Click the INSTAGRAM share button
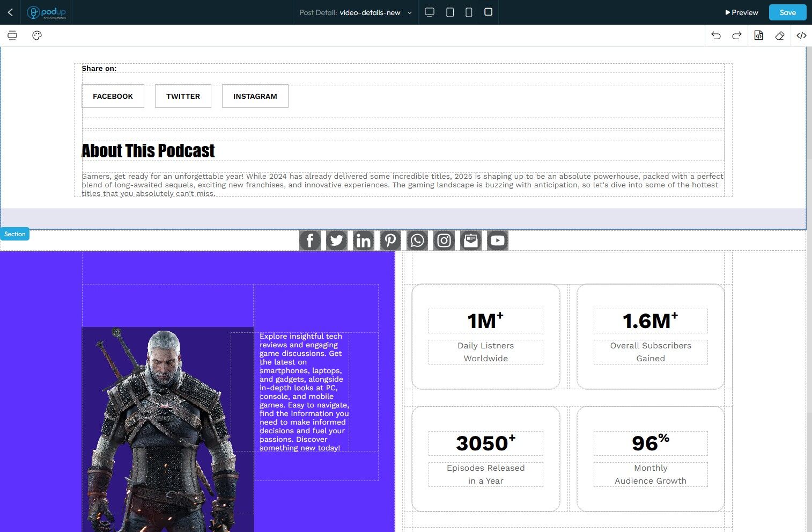The height and width of the screenshot is (532, 812). click(x=255, y=96)
